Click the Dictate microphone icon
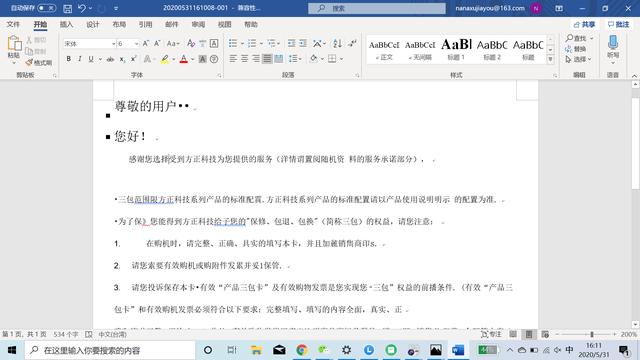This screenshot has width=640, height=360. click(x=613, y=42)
